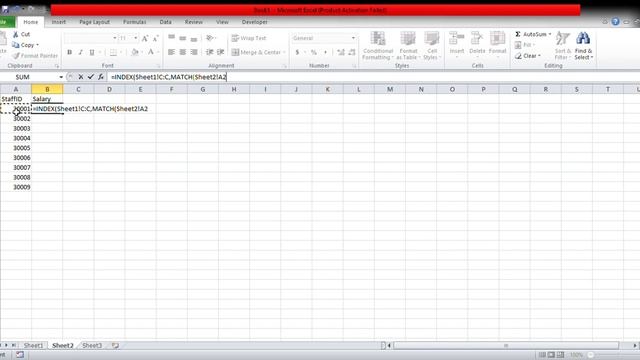Select cell containing 30005
The height and width of the screenshot is (360, 640).
tap(16, 148)
